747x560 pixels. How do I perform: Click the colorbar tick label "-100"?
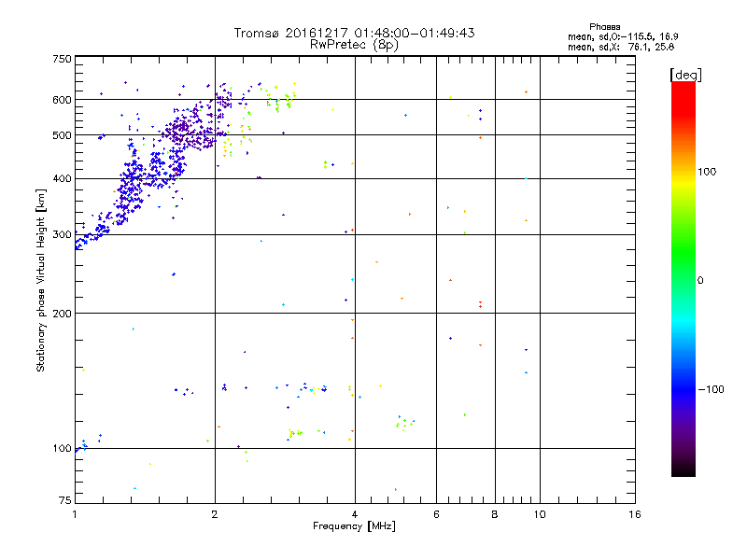[712, 389]
